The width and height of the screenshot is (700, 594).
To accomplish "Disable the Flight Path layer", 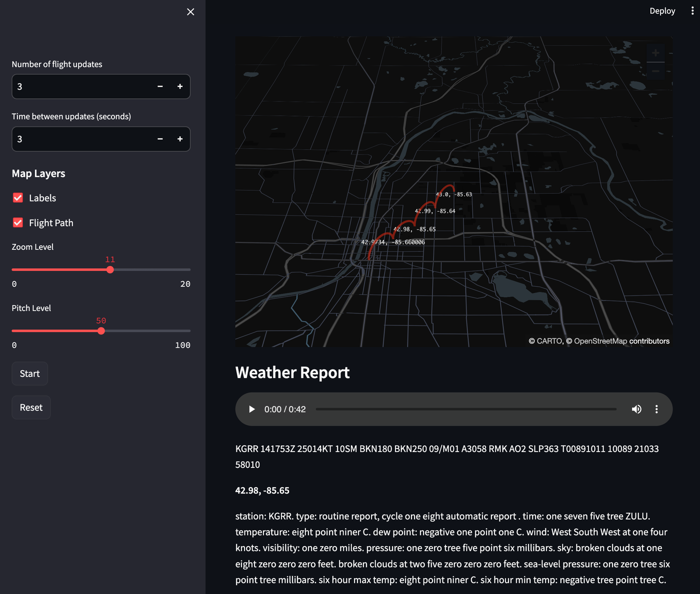I will coord(17,222).
